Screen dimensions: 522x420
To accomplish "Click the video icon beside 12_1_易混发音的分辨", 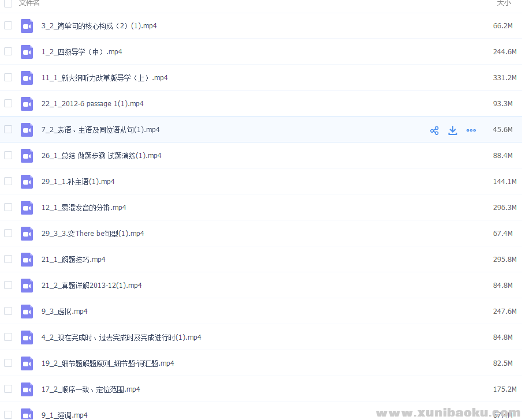I will tap(27, 208).
